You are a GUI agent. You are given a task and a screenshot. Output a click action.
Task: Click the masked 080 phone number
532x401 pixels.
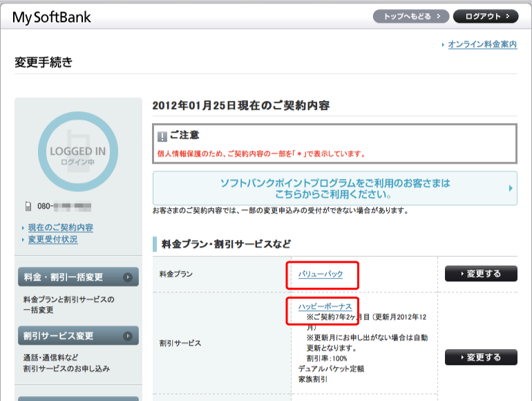64,206
